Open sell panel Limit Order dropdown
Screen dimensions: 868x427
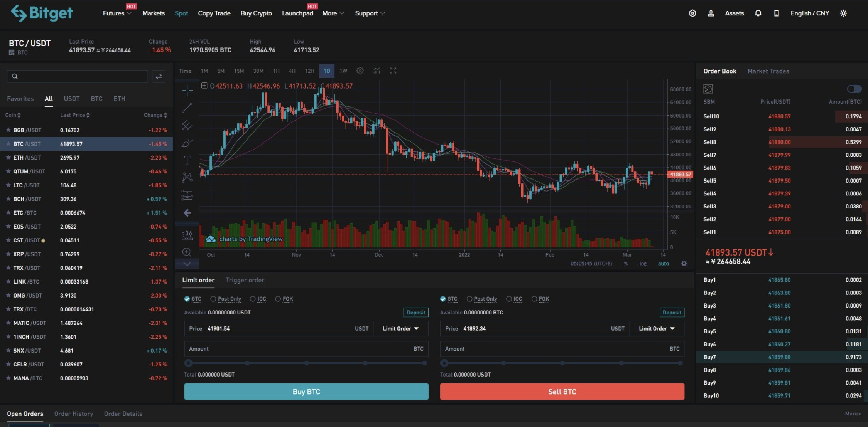(657, 328)
